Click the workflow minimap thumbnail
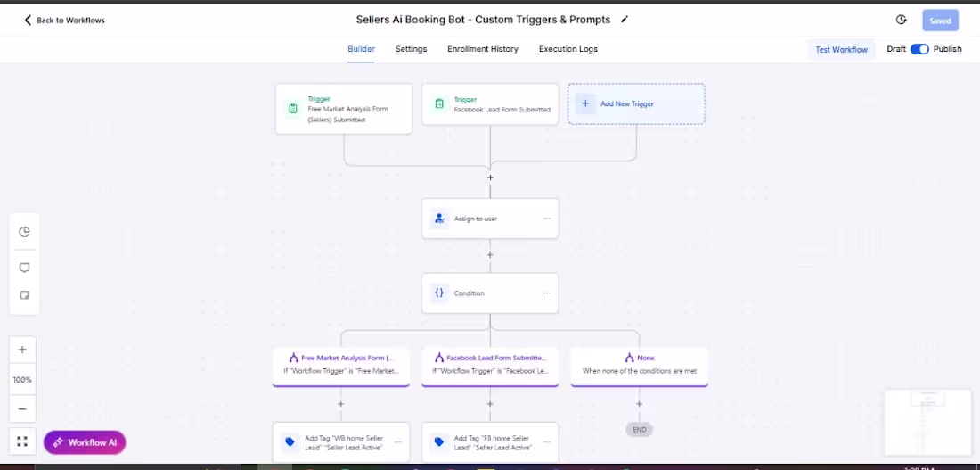The width and height of the screenshot is (980, 470). (x=928, y=423)
